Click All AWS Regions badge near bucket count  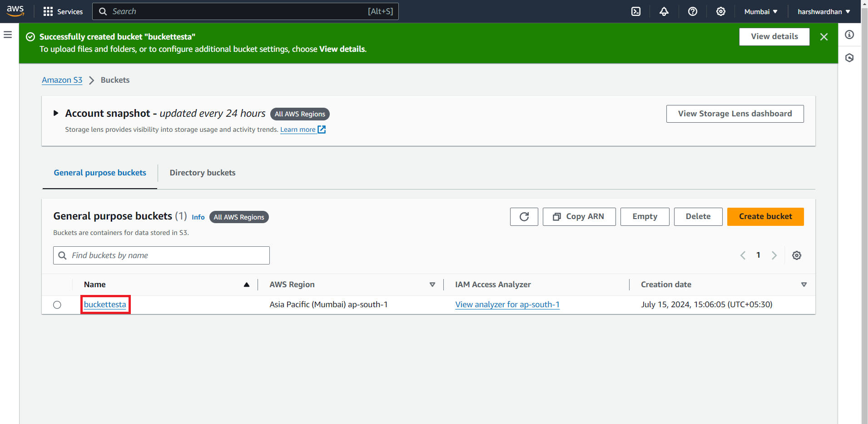[x=239, y=217]
